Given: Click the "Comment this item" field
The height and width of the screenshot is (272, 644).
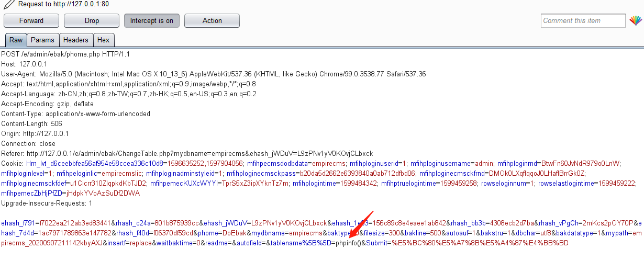Looking at the screenshot, I should coord(583,21).
